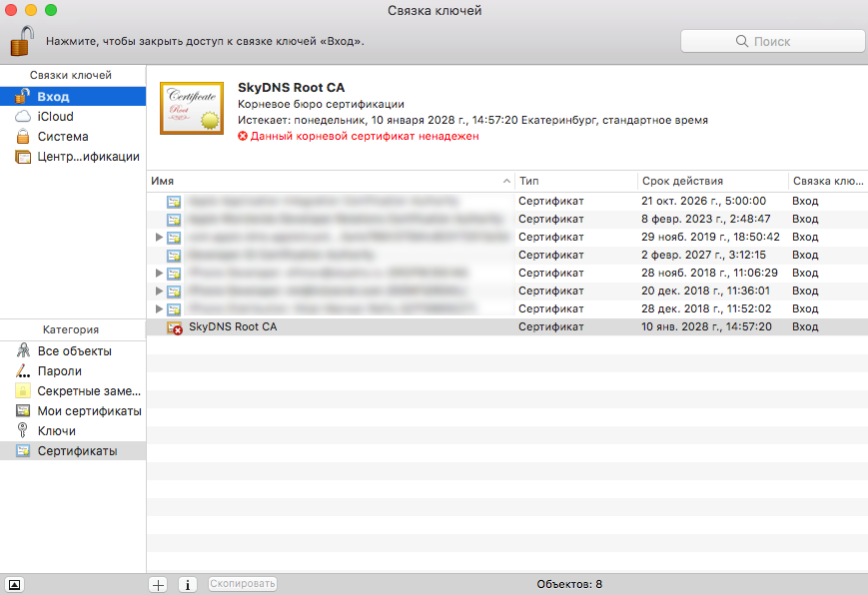Select the SkyDNS Root CA name in the list
Screen dimensions: 868x595
[233, 326]
